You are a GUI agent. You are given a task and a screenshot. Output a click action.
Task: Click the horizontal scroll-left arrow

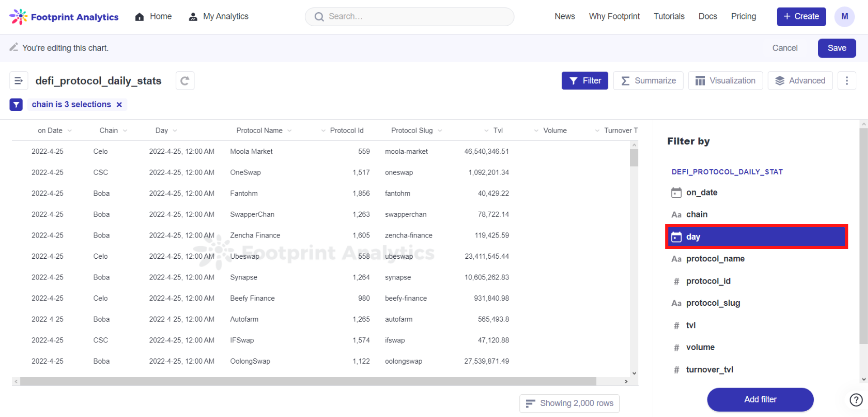click(x=16, y=382)
